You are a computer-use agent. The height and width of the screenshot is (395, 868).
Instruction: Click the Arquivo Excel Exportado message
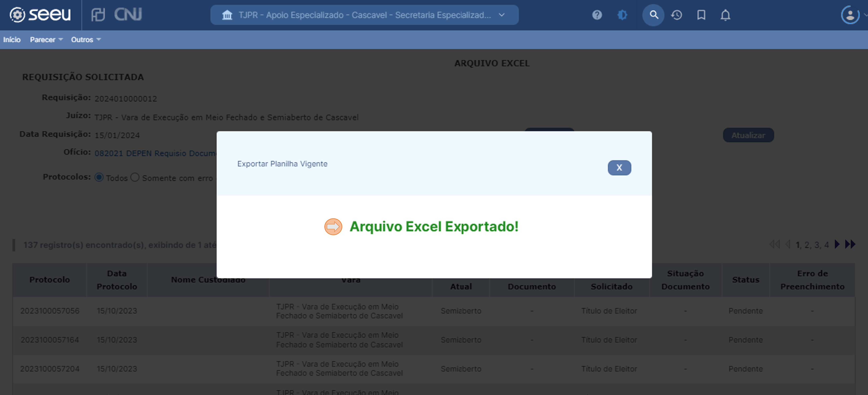(434, 227)
